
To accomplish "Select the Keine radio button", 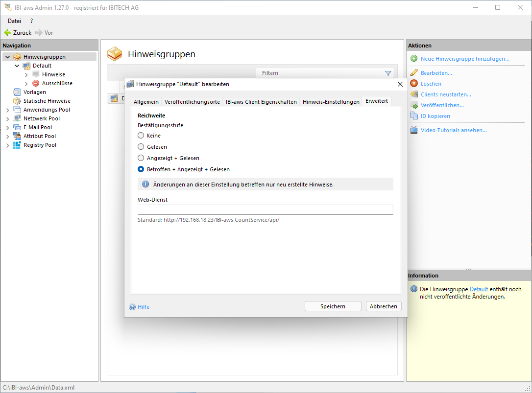I will (141, 136).
